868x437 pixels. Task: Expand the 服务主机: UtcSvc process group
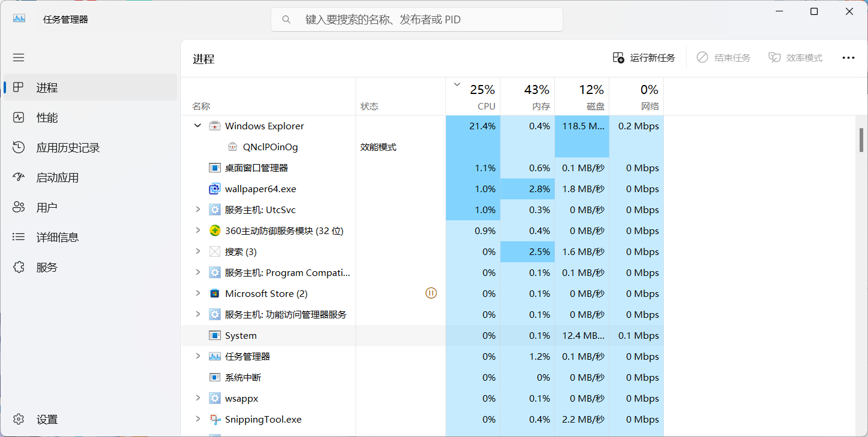coord(198,210)
